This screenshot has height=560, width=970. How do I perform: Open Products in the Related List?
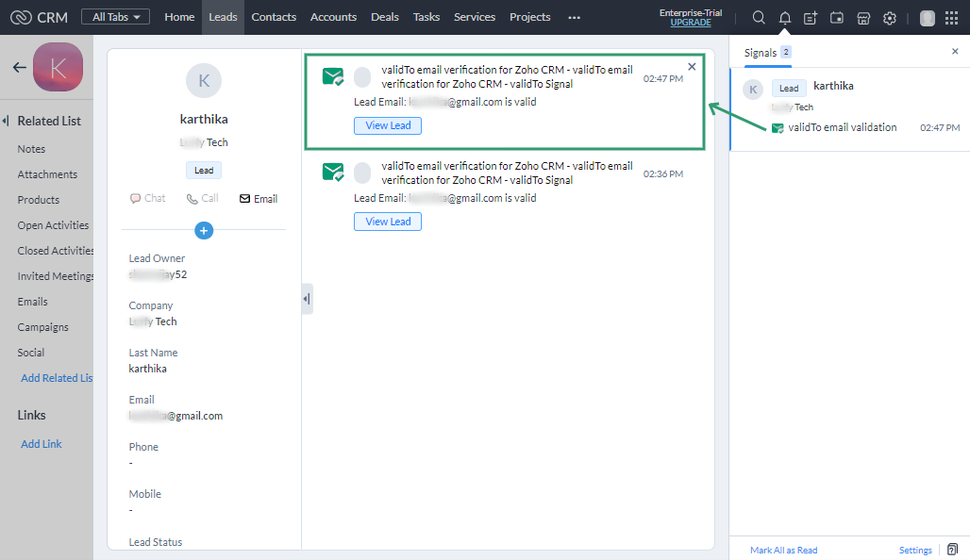tap(39, 200)
